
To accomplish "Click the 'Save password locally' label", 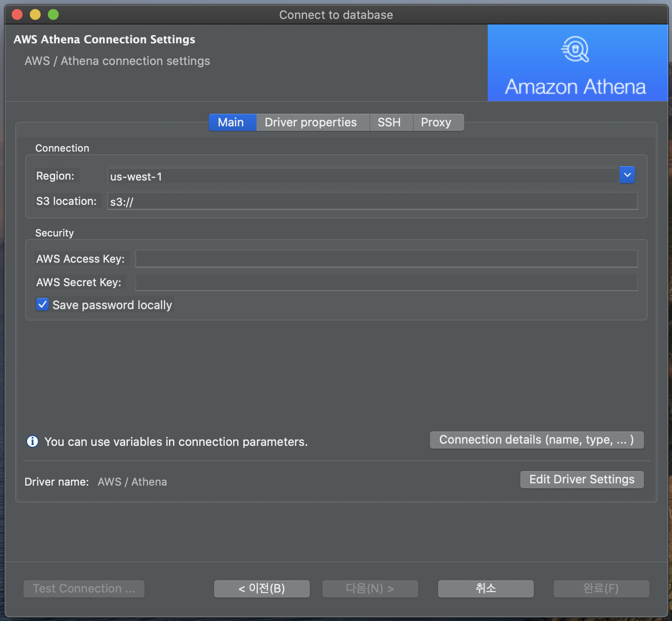I will (x=112, y=305).
